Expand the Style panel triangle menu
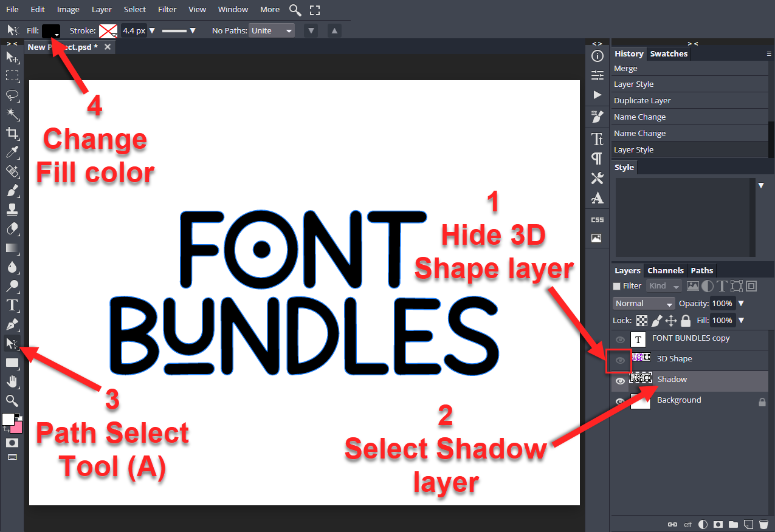The height and width of the screenshot is (532, 775). point(761,185)
